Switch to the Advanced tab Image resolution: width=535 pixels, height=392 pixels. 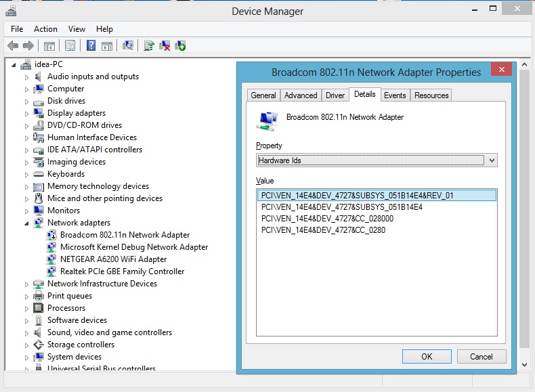(x=301, y=95)
